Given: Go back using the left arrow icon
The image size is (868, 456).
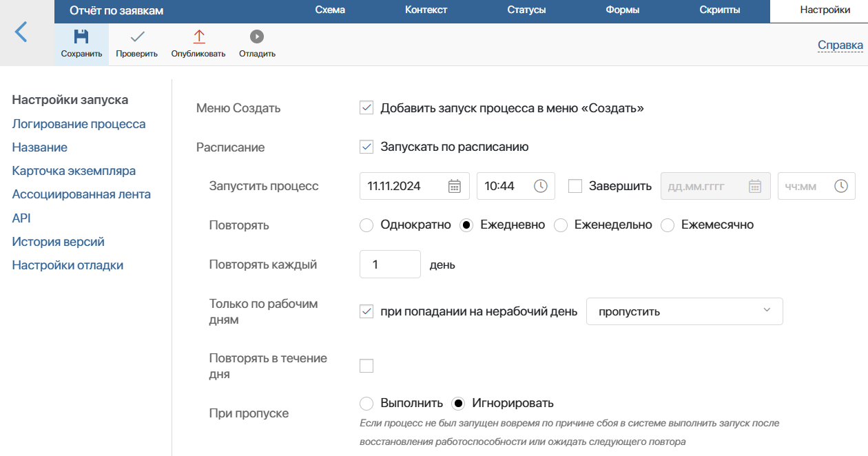Looking at the screenshot, I should (x=21, y=32).
